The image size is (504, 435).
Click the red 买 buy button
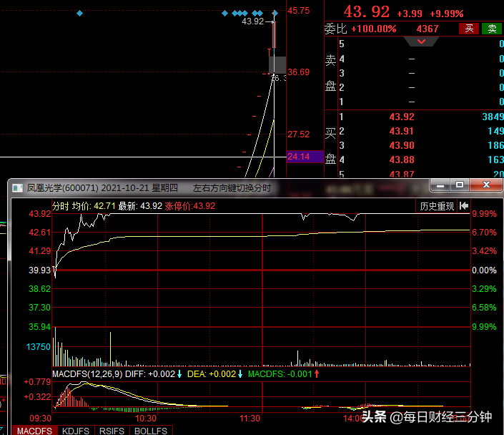(x=469, y=29)
